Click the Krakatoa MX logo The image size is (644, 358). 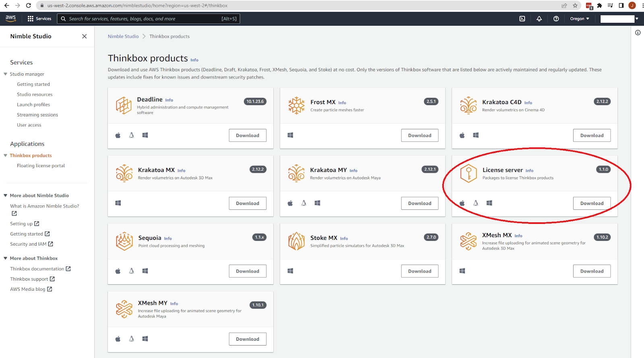coord(124,174)
